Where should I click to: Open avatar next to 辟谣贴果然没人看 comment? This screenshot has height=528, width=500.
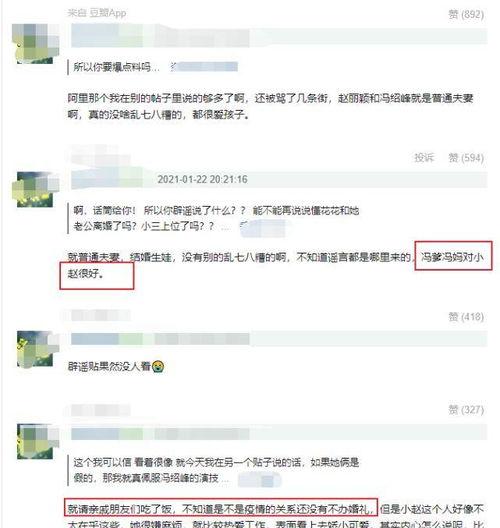click(x=35, y=349)
